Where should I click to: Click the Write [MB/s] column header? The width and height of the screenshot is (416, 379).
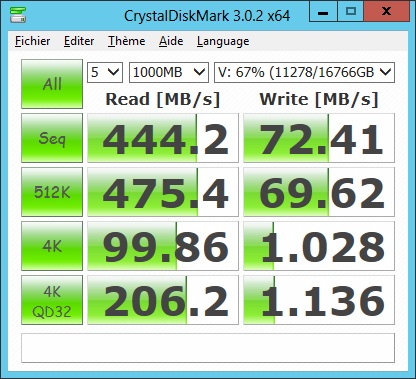(319, 99)
